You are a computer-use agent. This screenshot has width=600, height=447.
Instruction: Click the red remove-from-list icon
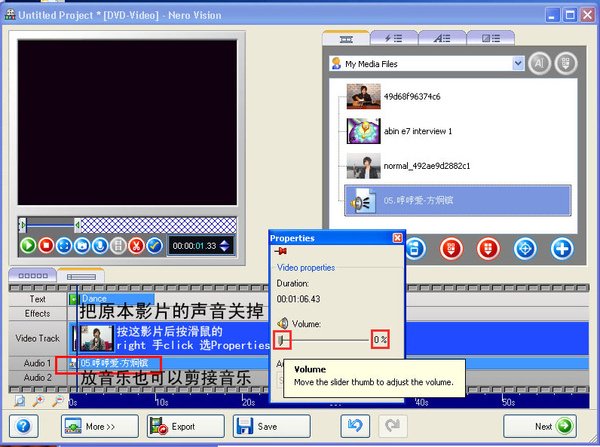(x=452, y=249)
